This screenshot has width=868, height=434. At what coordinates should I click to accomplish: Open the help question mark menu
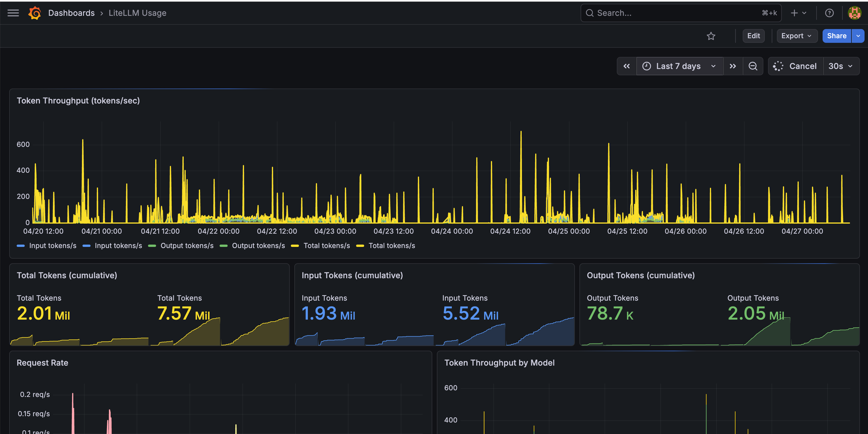(x=829, y=13)
